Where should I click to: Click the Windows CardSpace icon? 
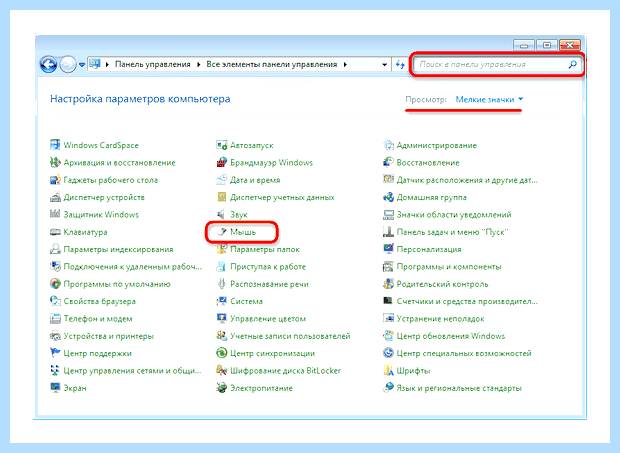click(x=55, y=145)
